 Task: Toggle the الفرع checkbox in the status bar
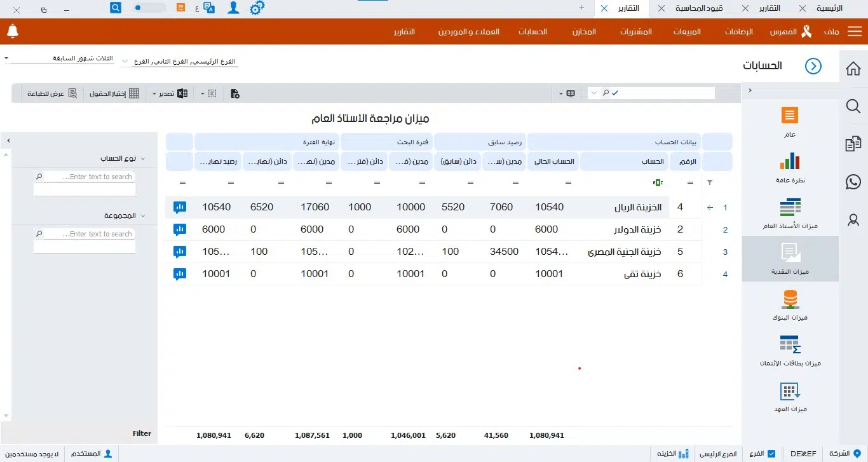(x=771, y=454)
